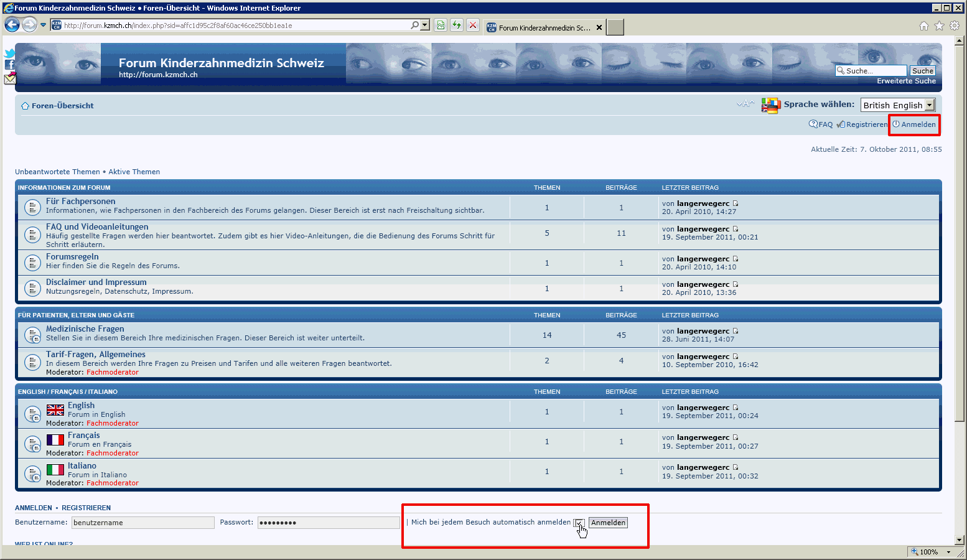Click the change font size icon
This screenshot has width=967, height=560.
click(x=745, y=104)
